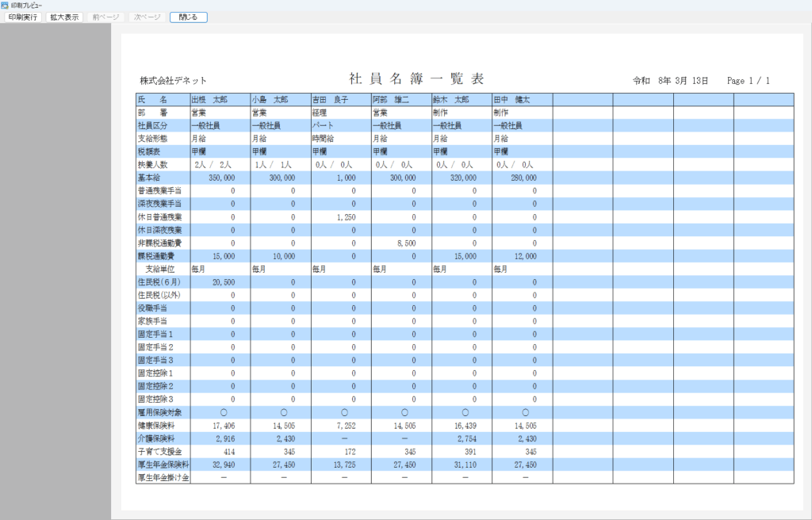Click the パート employee type cell

324,126
